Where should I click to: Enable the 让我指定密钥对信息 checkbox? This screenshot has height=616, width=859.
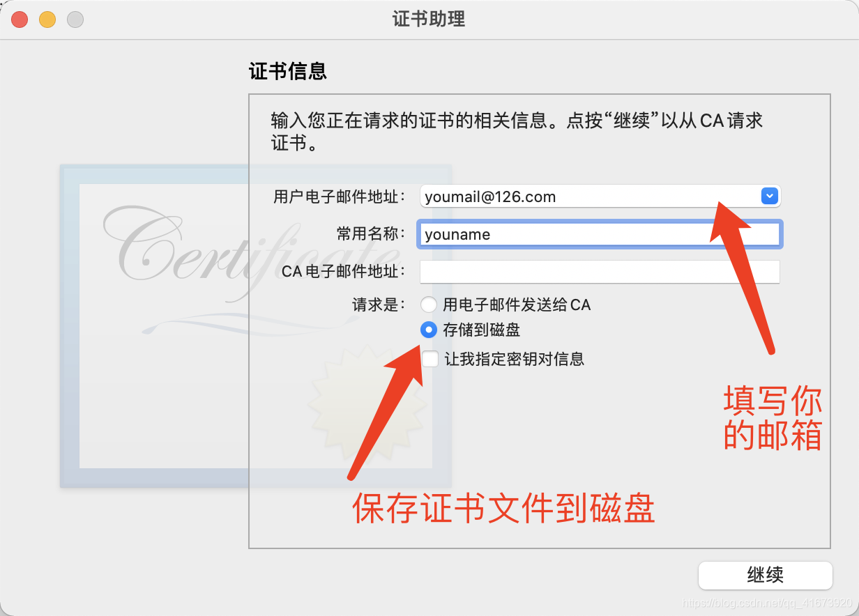pos(430,359)
